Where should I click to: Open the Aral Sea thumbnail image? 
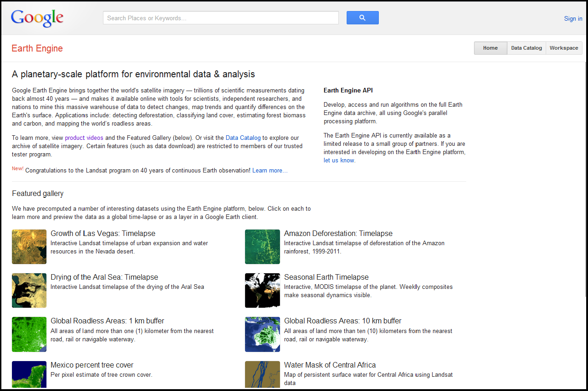tap(29, 290)
